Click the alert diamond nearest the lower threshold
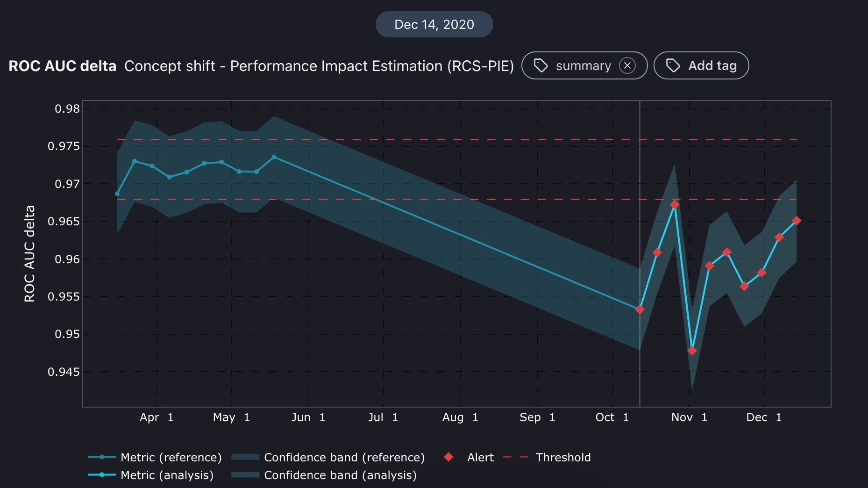Image resolution: width=868 pixels, height=488 pixels. [x=675, y=205]
